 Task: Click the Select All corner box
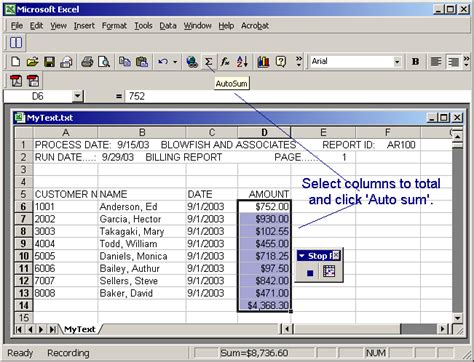click(x=24, y=132)
